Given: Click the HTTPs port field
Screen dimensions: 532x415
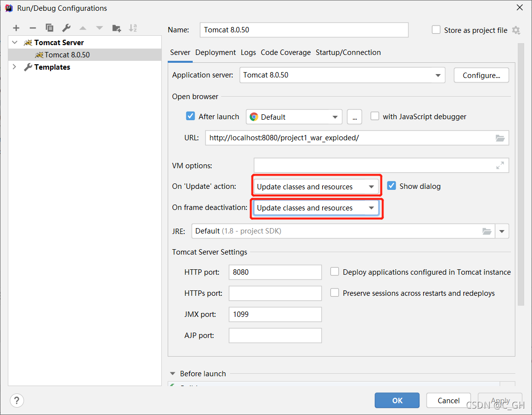Looking at the screenshot, I should click(275, 293).
